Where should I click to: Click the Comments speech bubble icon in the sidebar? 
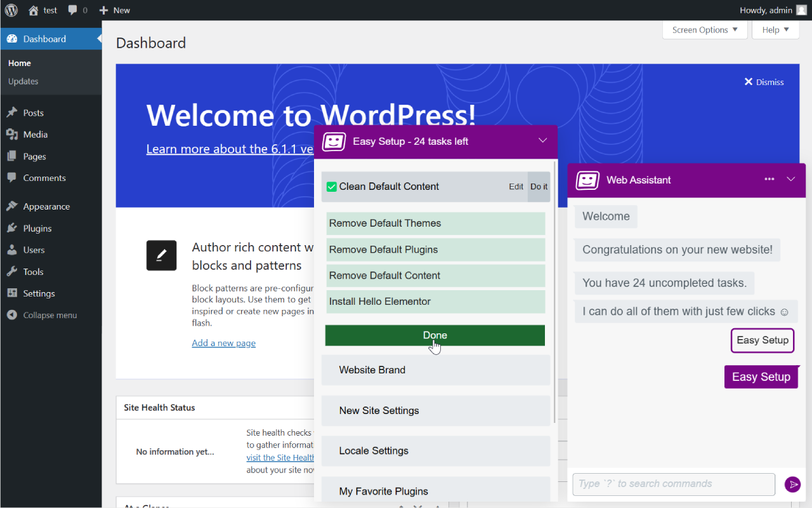coord(12,178)
